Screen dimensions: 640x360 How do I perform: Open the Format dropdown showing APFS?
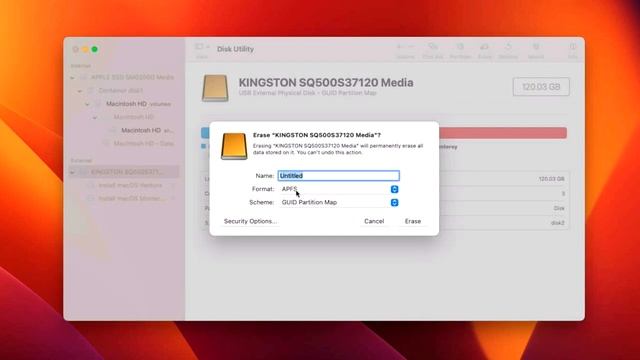[x=338, y=189]
